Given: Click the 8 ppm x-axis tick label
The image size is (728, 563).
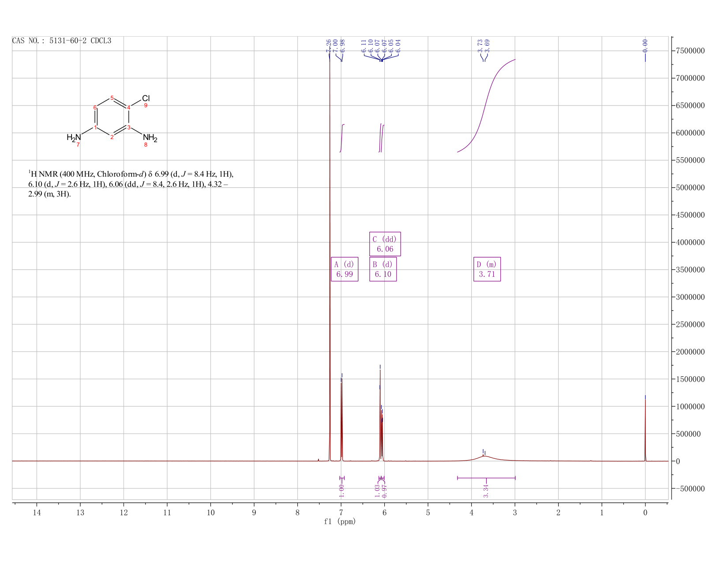Looking at the screenshot, I should (x=297, y=512).
